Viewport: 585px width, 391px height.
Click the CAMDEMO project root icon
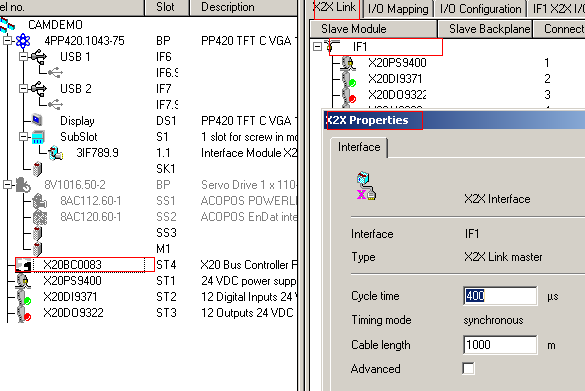click(7, 25)
